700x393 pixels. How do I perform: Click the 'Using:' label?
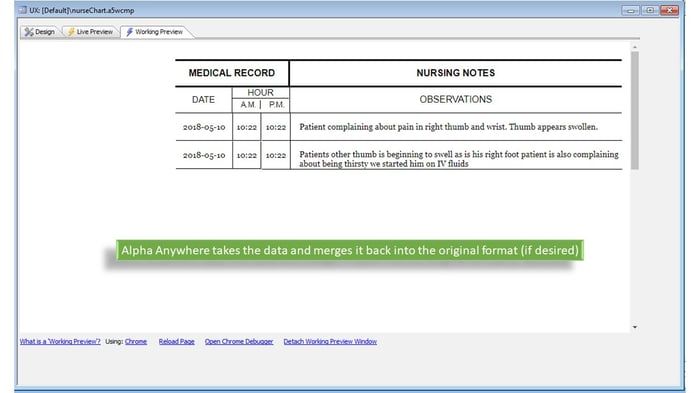114,341
